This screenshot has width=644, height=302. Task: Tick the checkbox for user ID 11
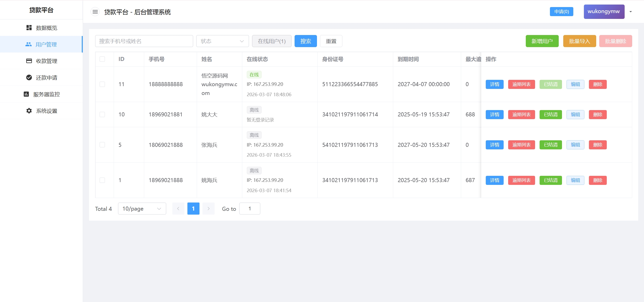102,84
